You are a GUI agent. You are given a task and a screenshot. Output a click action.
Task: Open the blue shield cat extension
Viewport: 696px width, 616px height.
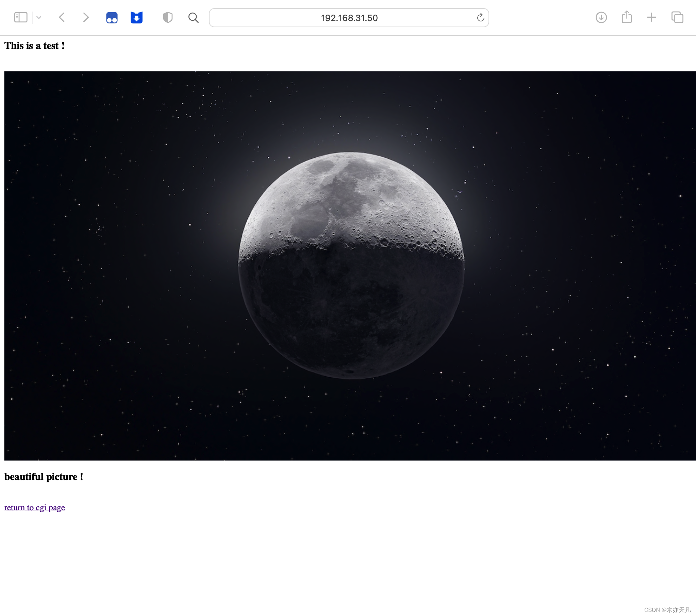(136, 17)
